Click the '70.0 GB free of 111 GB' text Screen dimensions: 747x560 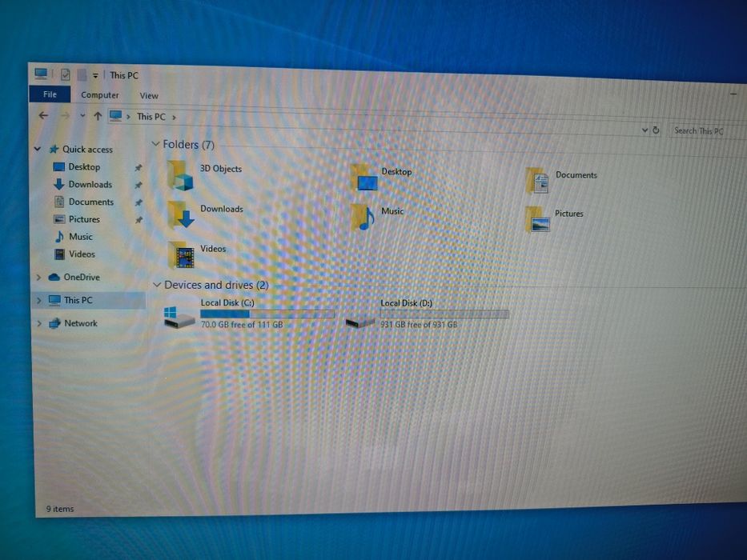point(242,324)
